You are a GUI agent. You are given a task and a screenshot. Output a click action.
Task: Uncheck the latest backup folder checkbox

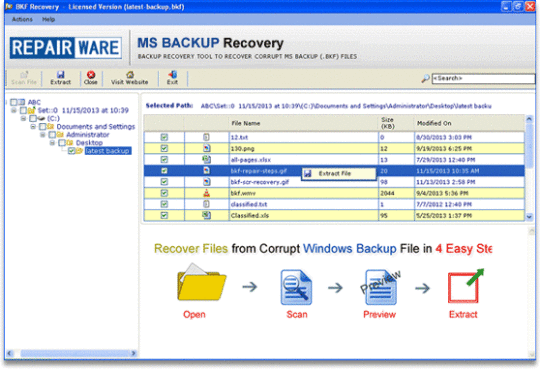tap(72, 151)
